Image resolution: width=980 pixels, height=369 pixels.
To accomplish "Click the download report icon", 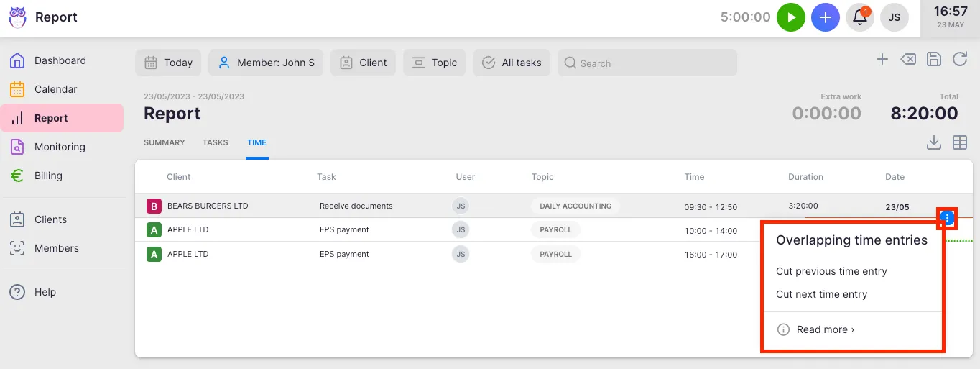I will point(933,142).
